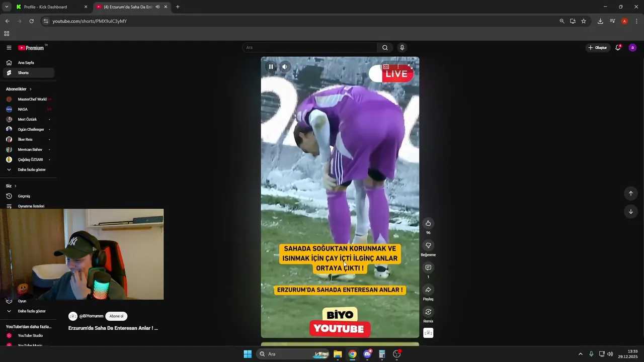The image size is (644, 362).
Task: Open İlker Reis channel
Action: coord(28,139)
